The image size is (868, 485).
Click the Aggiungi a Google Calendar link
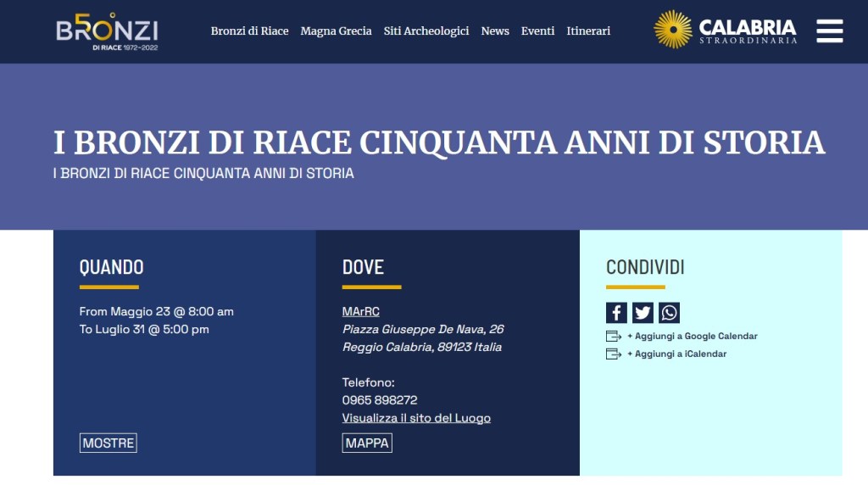pyautogui.click(x=692, y=337)
